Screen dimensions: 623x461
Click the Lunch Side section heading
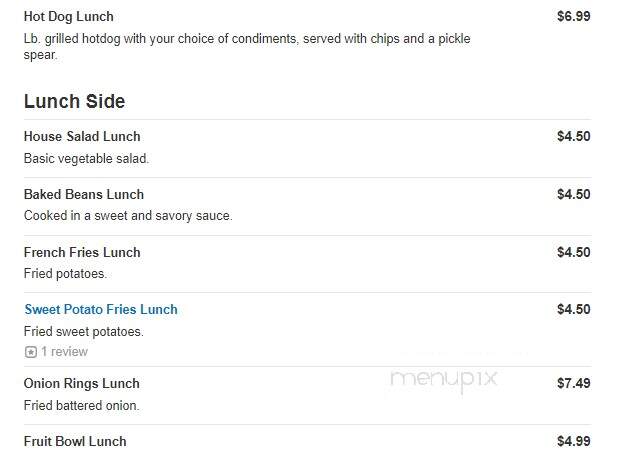[x=74, y=101]
